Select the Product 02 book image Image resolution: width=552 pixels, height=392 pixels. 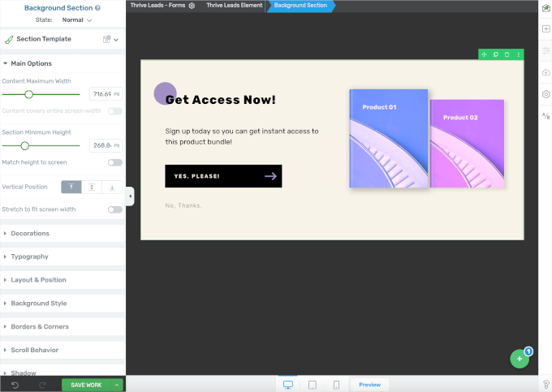pos(467,144)
